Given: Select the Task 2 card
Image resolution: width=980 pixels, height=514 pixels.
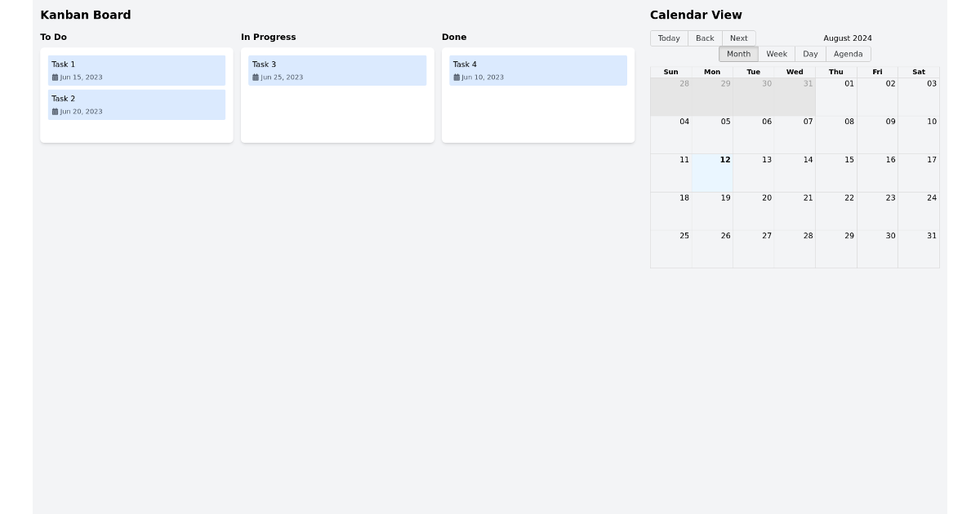Looking at the screenshot, I should coord(136,104).
